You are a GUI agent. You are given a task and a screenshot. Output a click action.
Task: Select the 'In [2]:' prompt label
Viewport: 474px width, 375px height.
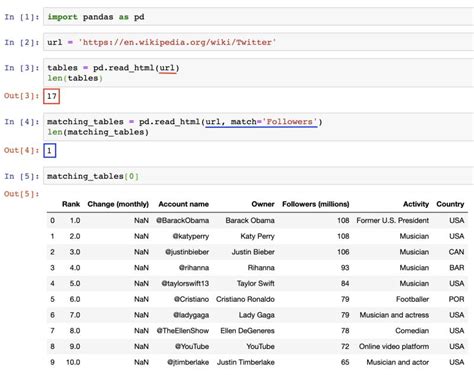22,42
